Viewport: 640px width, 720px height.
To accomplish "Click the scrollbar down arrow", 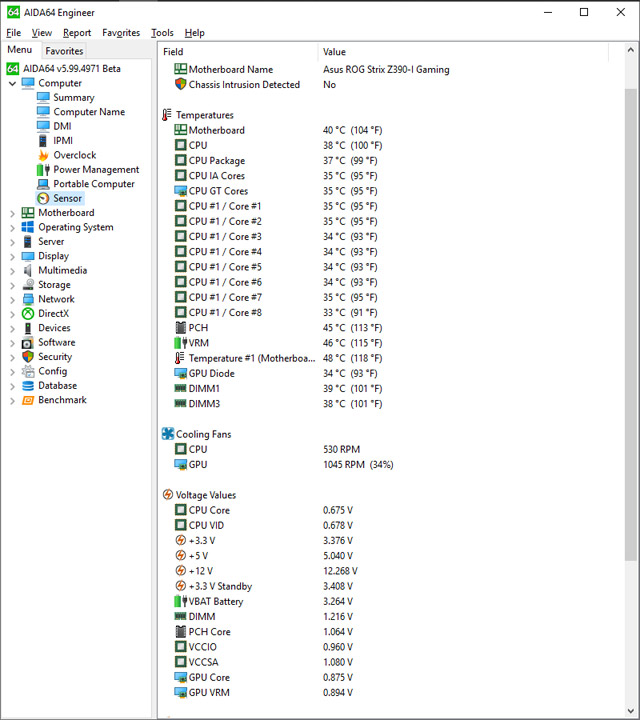I will tap(631, 711).
